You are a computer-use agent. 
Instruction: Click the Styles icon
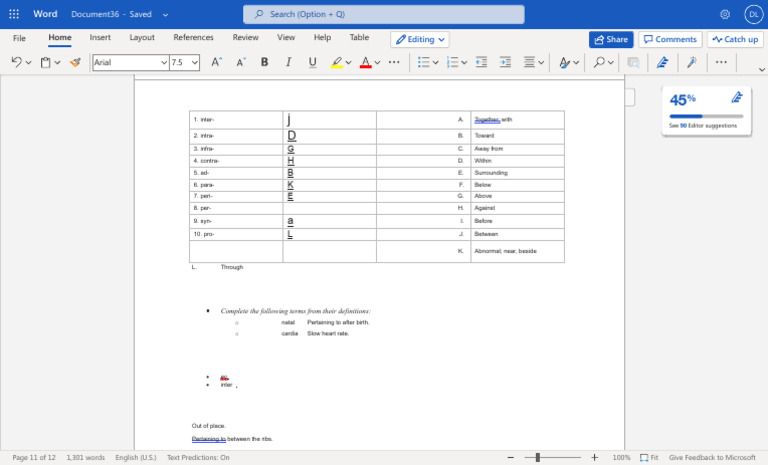(x=564, y=62)
